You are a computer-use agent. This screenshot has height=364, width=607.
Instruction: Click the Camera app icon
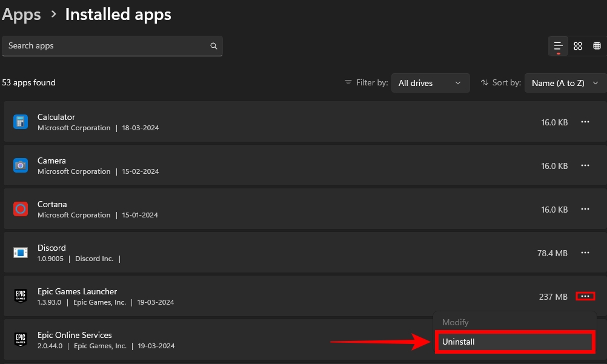point(21,166)
